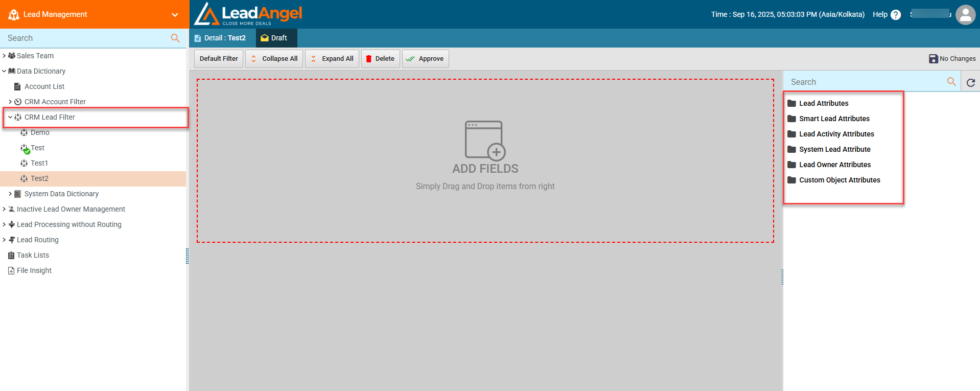Viewport: 980px width, 391px height.
Task: Click the Lead Routing signpost icon
Action: pos(12,240)
